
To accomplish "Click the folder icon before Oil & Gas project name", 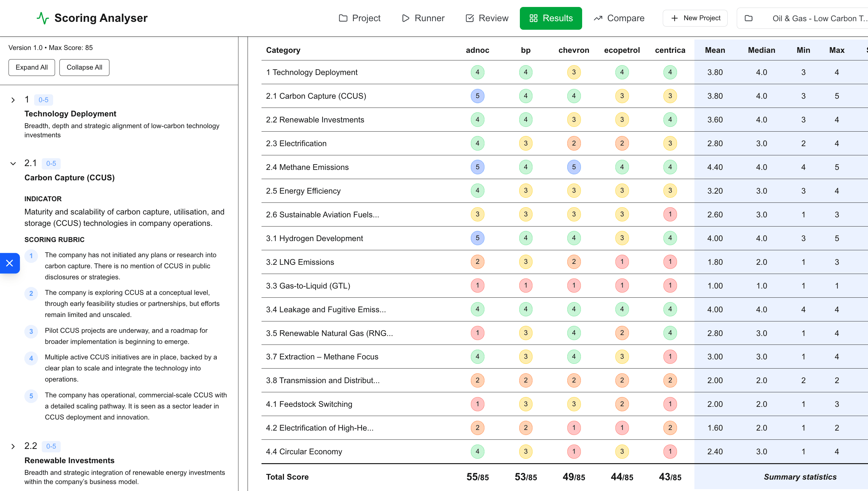I will (749, 18).
